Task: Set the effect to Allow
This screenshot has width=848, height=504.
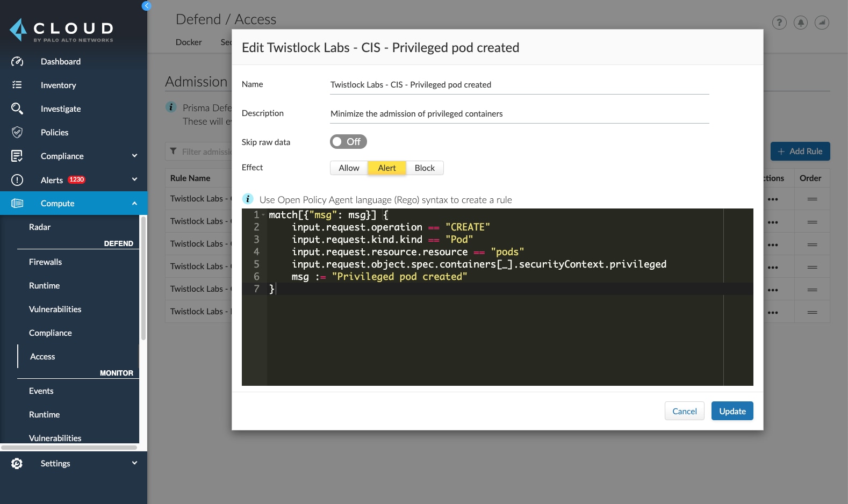Action: point(349,168)
